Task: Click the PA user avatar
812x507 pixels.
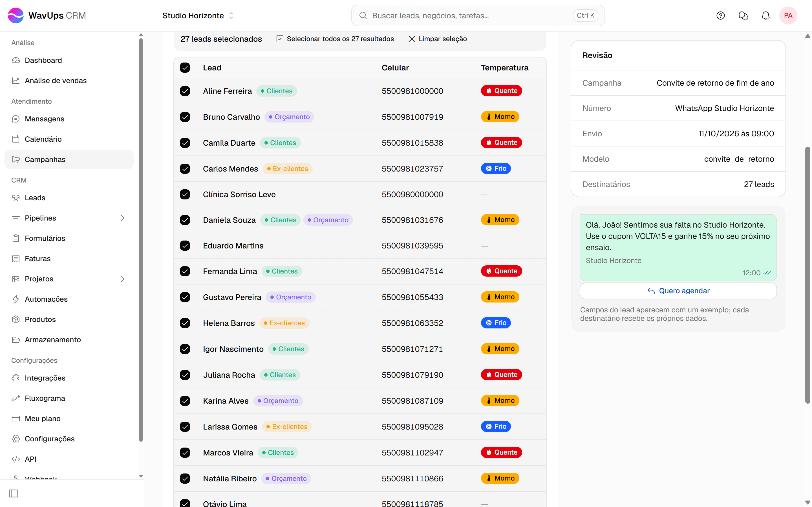Action: (788, 15)
